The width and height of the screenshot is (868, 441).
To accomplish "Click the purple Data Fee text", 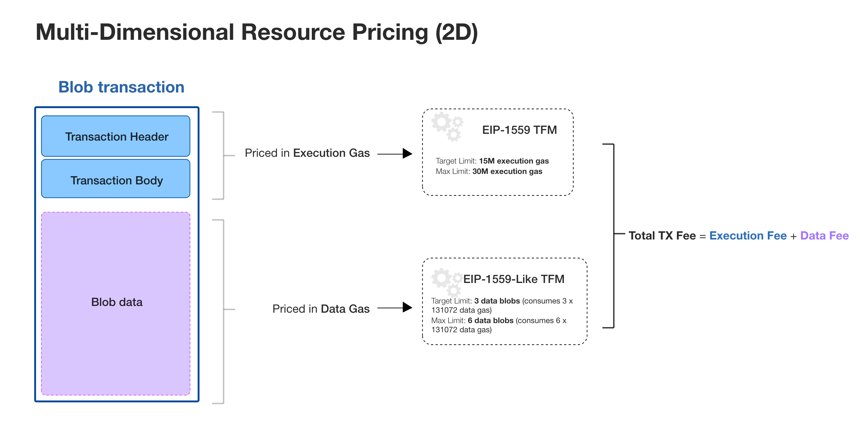I will point(824,236).
